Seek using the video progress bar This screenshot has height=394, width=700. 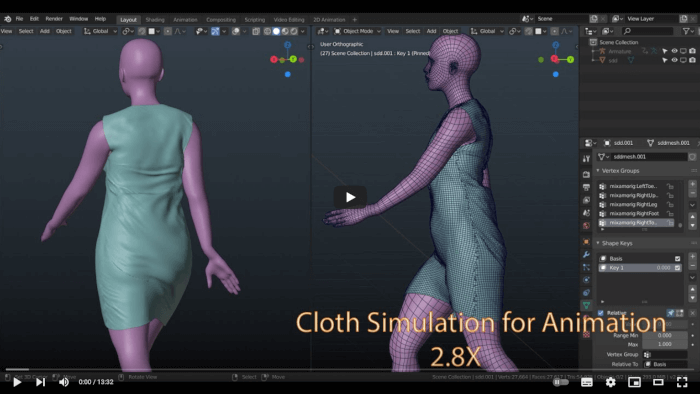coord(350,369)
